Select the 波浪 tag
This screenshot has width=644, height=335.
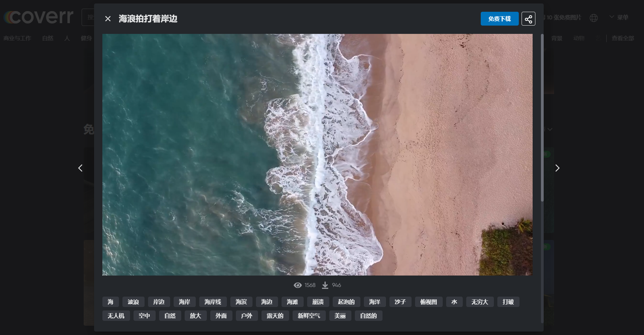click(133, 302)
